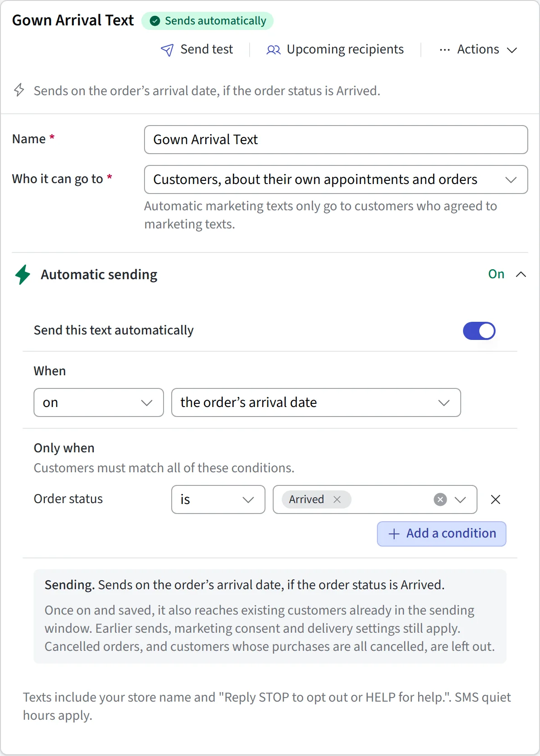The width and height of the screenshot is (540, 756).
Task: Open the order's arrival date dropdown
Action: point(316,402)
